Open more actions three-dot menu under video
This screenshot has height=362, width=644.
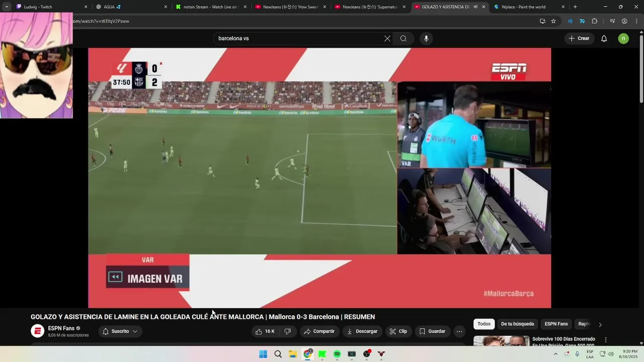point(459,331)
